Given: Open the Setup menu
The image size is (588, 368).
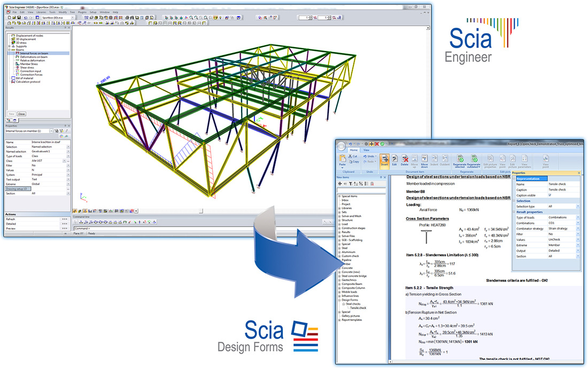Looking at the screenshot, I should pos(93,12).
